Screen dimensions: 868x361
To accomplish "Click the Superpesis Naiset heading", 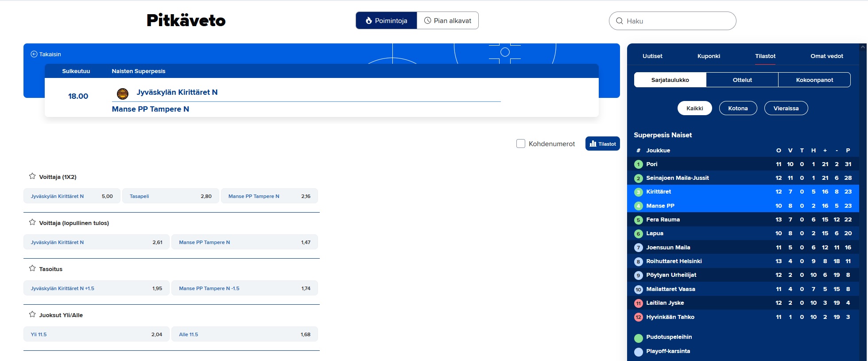I will click(663, 135).
